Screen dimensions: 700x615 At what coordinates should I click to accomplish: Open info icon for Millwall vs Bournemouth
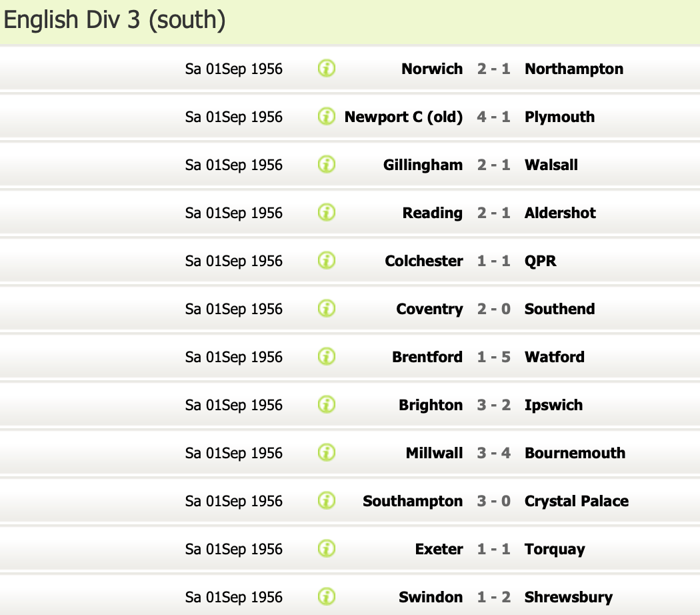pos(327,453)
